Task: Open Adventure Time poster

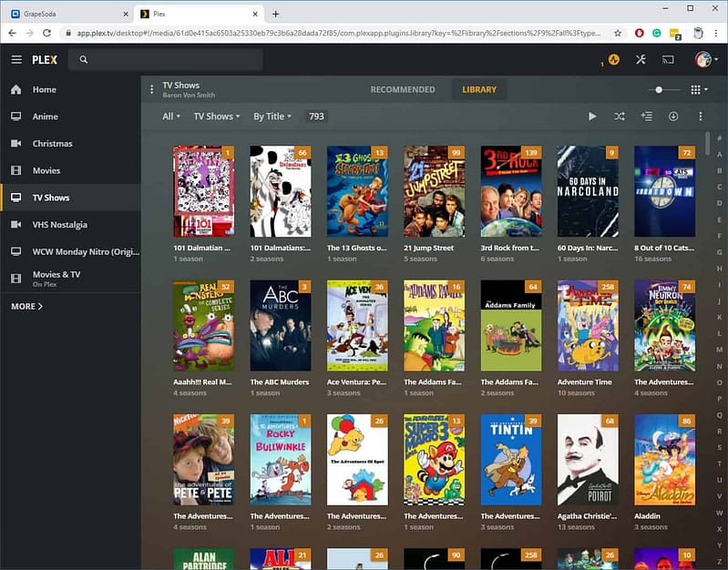Action: coord(588,325)
